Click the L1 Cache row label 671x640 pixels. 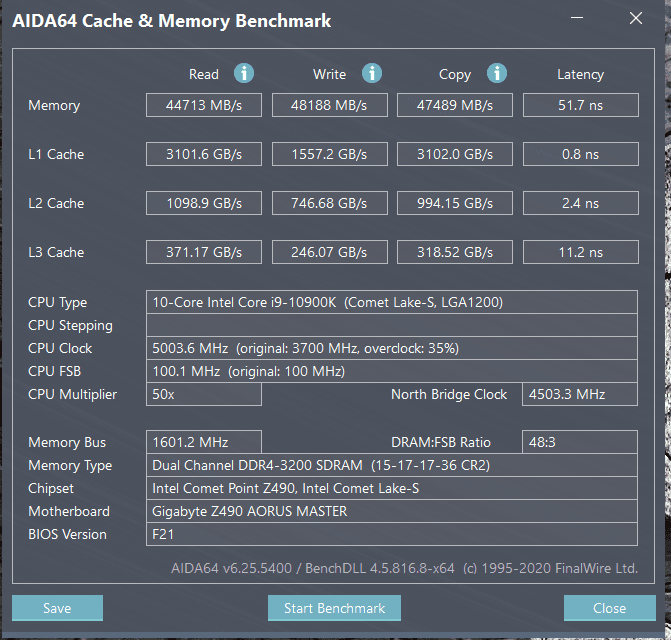pos(56,154)
